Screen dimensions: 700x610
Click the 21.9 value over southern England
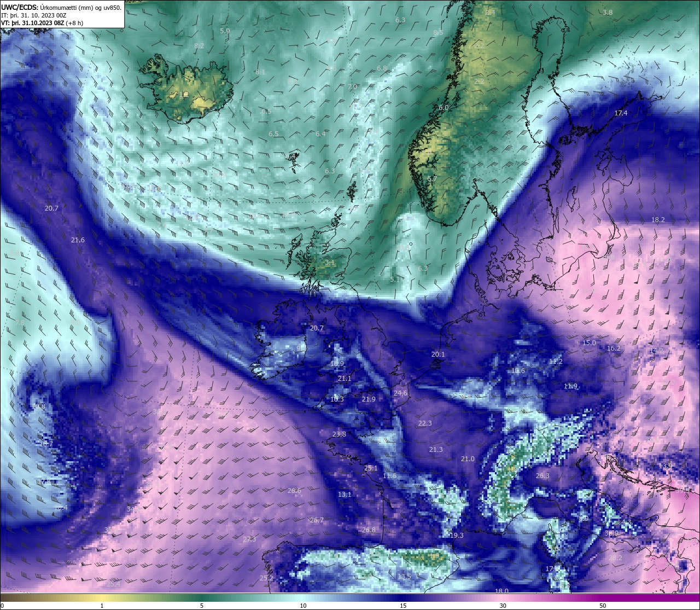[x=369, y=399]
